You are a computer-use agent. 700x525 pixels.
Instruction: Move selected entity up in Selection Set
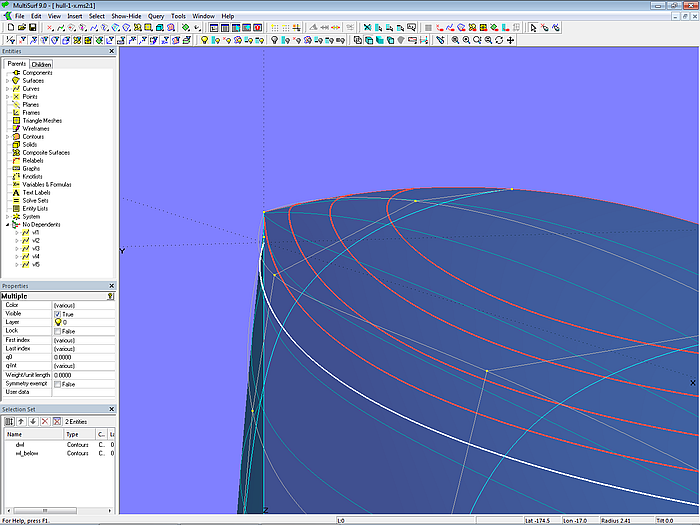[x=20, y=421]
